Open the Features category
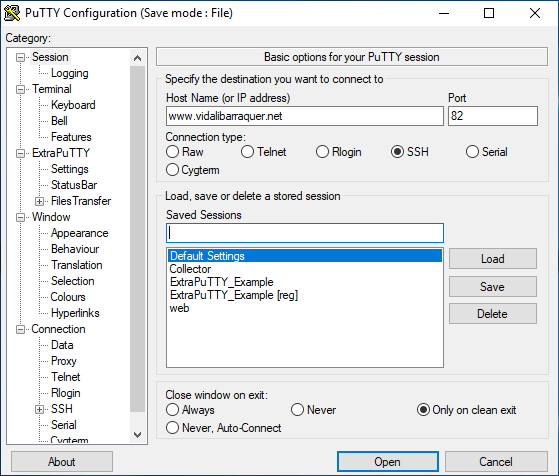 (71, 137)
